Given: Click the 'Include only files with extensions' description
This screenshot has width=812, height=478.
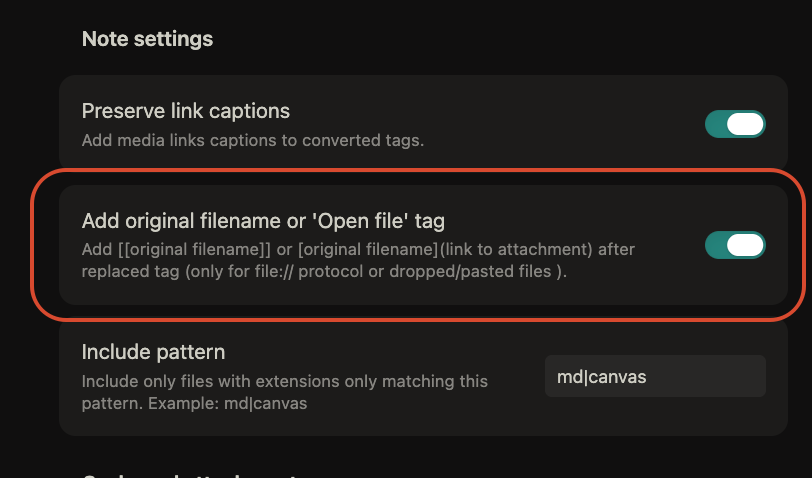Looking at the screenshot, I should coord(284,381).
